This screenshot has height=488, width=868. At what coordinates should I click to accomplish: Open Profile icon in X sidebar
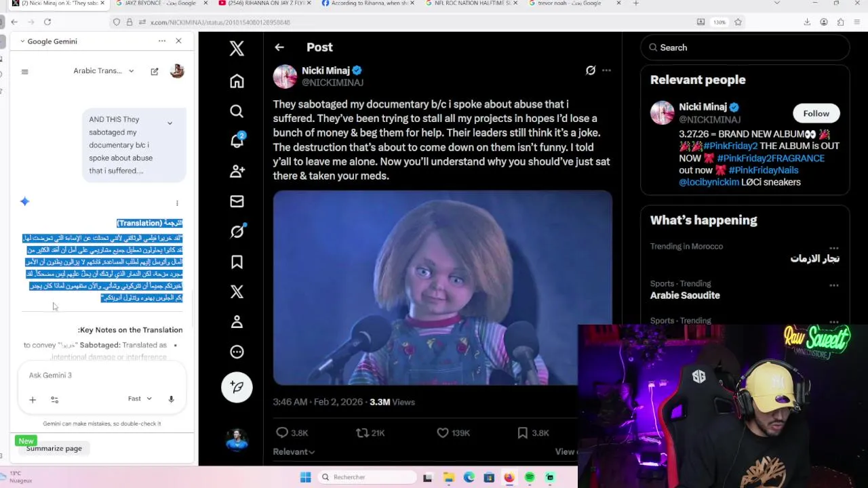(x=237, y=321)
